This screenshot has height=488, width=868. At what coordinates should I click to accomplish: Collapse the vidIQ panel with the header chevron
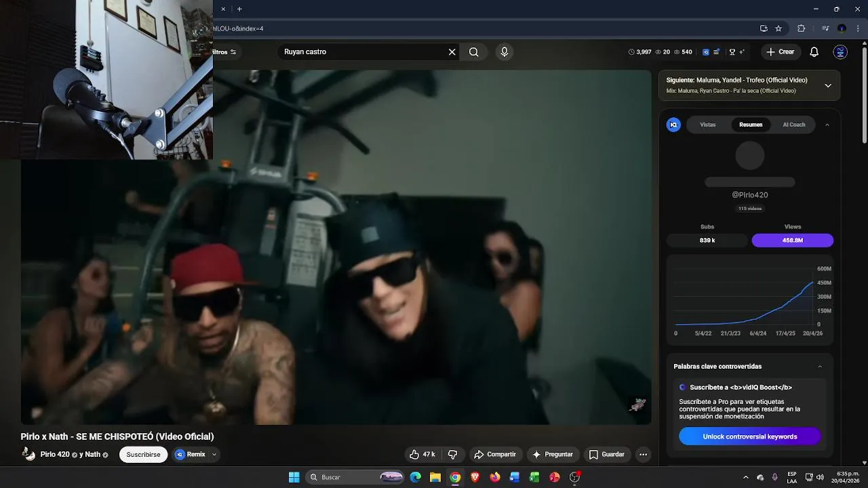tap(827, 125)
